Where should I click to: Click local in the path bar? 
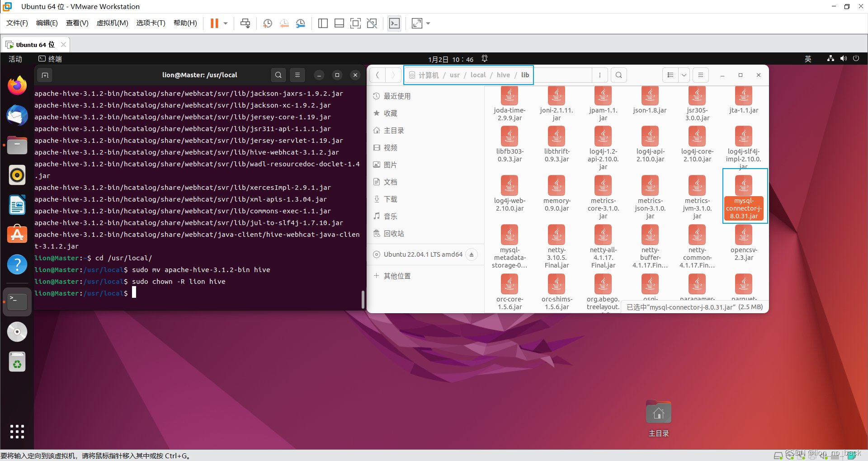click(x=478, y=75)
